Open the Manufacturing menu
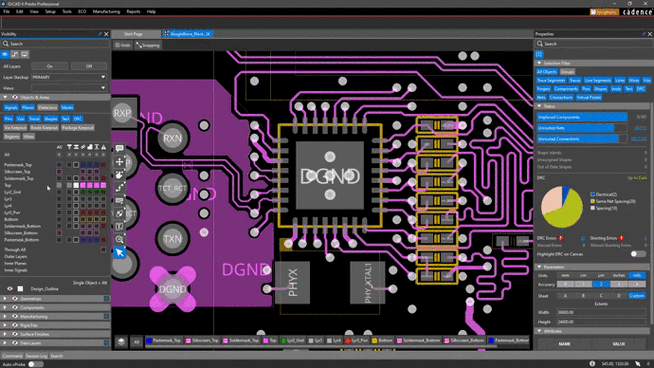Image resolution: width=654 pixels, height=368 pixels. coord(106,12)
